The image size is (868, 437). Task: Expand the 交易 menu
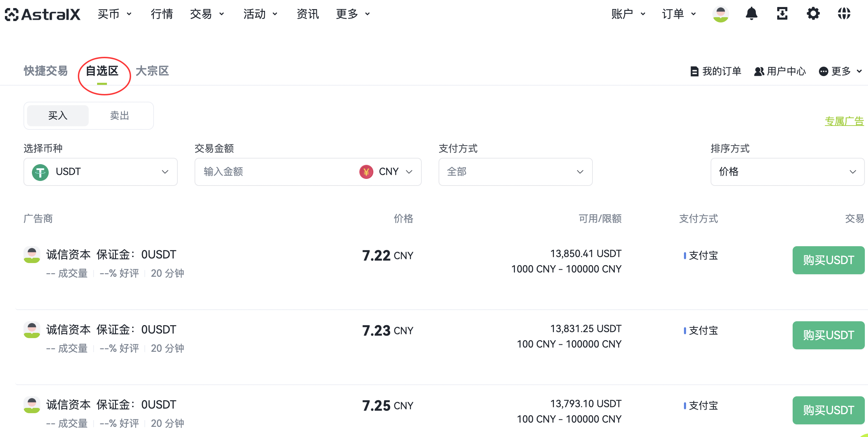tap(207, 14)
